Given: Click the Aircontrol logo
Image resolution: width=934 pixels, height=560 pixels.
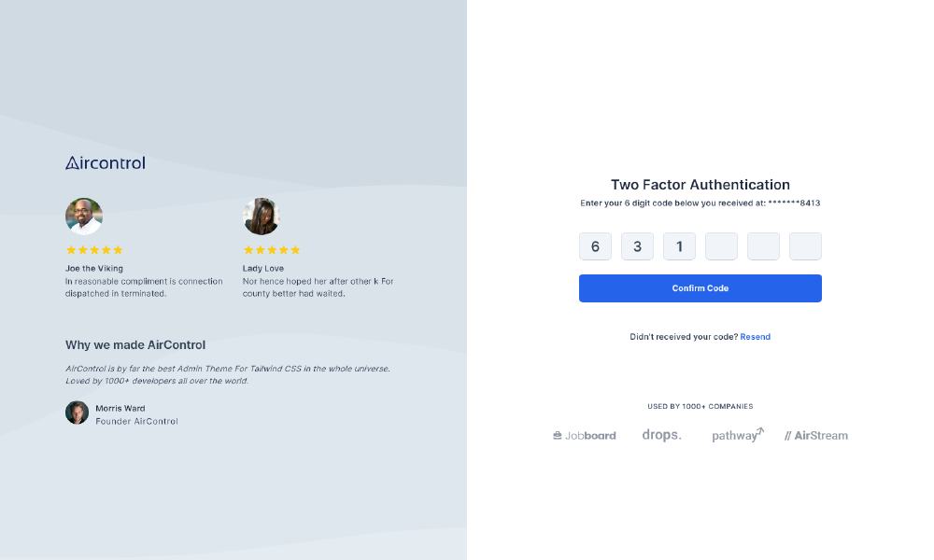Looking at the screenshot, I should 106,163.
